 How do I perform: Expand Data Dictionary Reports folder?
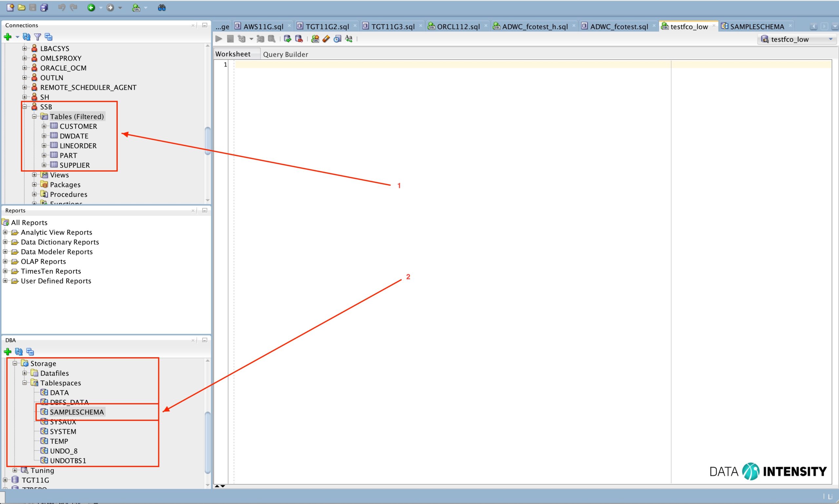5,242
